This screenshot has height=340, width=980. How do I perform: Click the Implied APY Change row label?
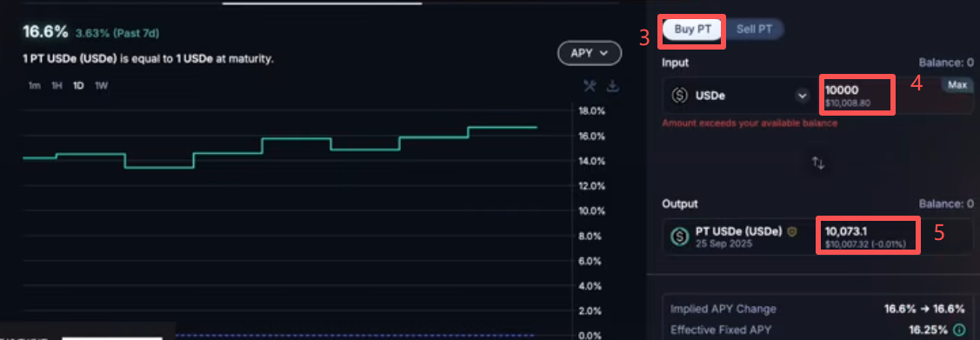[x=723, y=309]
